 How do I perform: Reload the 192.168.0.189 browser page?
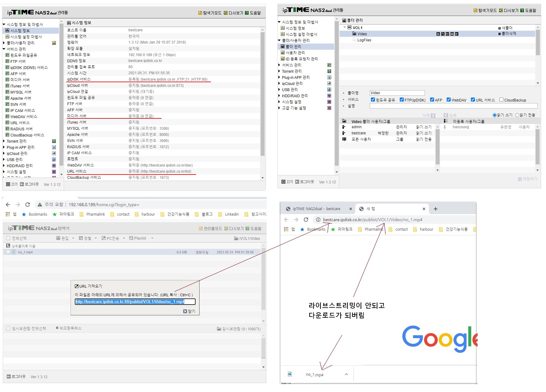click(x=28, y=205)
